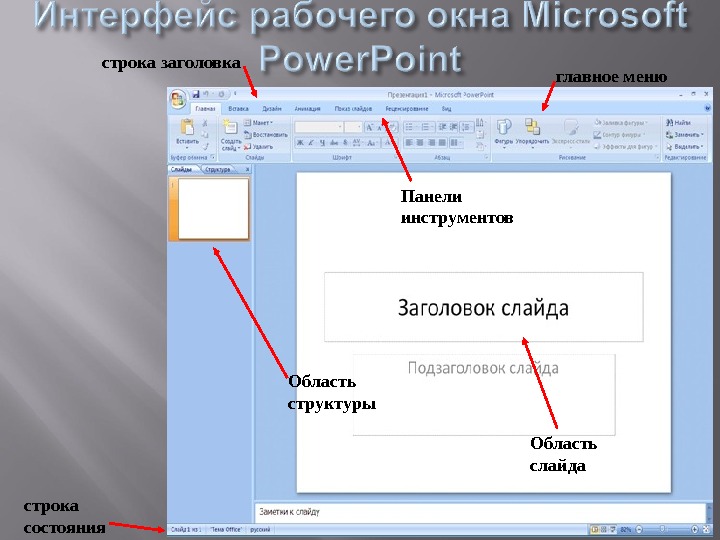Click the Удалить delete slide button

click(x=259, y=146)
